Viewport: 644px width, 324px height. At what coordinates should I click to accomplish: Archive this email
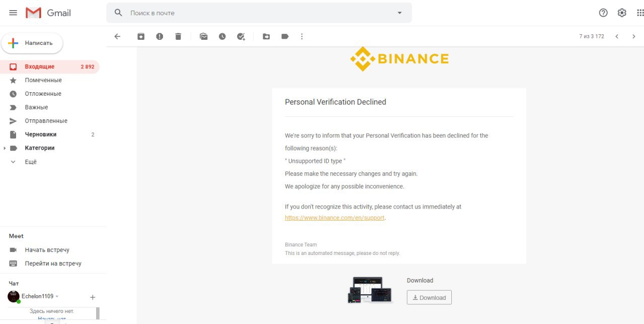pos(141,36)
